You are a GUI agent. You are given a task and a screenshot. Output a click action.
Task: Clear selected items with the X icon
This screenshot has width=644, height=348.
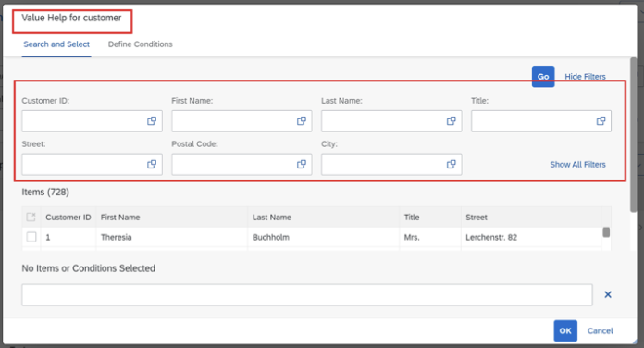pyautogui.click(x=608, y=294)
